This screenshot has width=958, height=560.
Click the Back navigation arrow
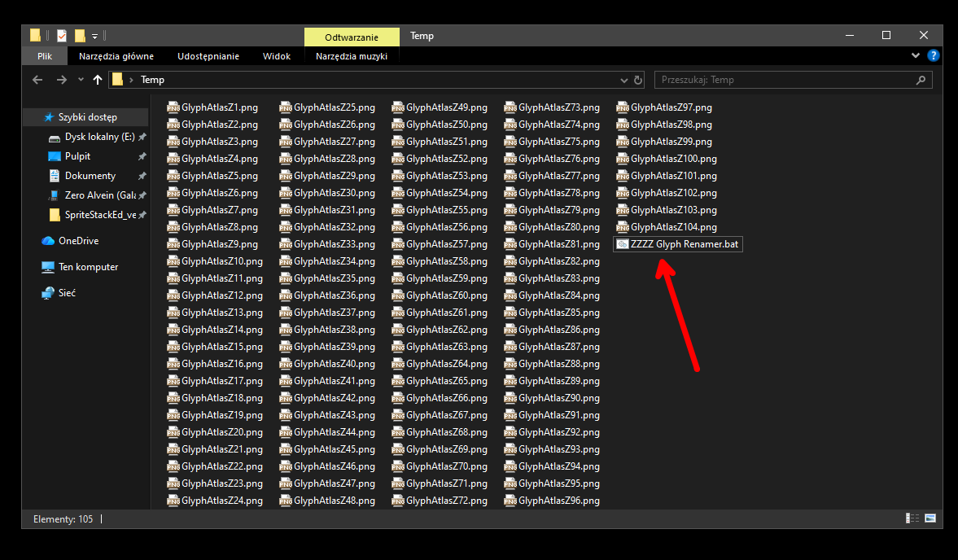click(x=37, y=80)
